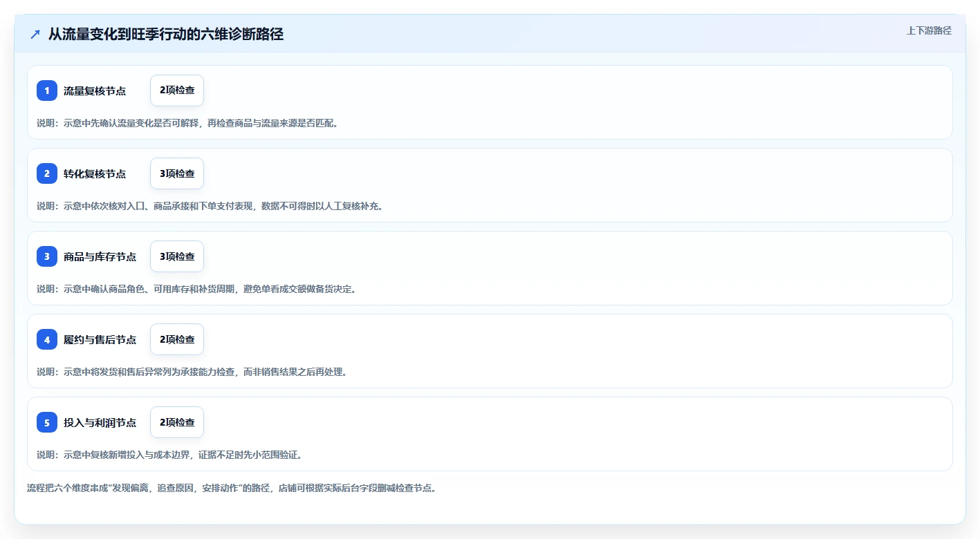Select the 流量复核节点 title
980x539 pixels.
pos(95,91)
